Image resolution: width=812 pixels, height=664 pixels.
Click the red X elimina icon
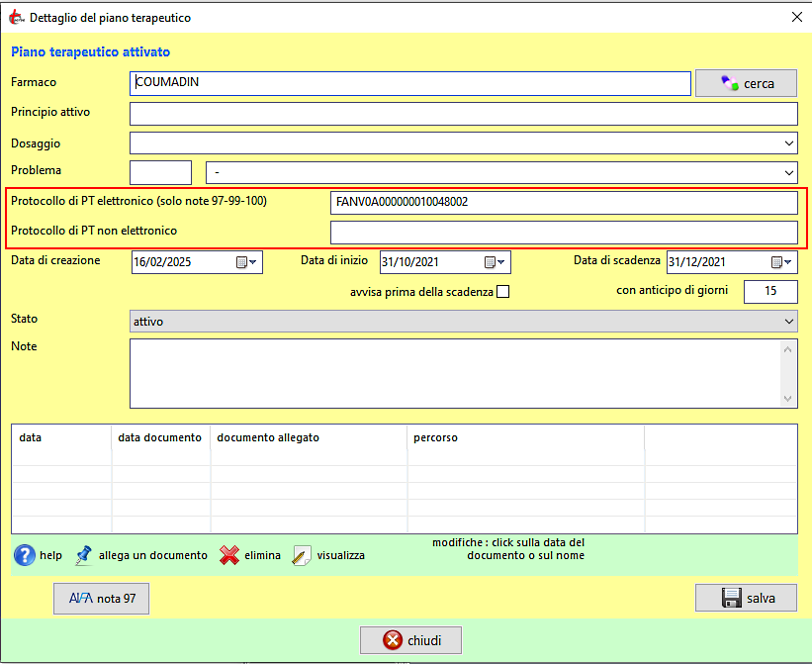(x=229, y=555)
